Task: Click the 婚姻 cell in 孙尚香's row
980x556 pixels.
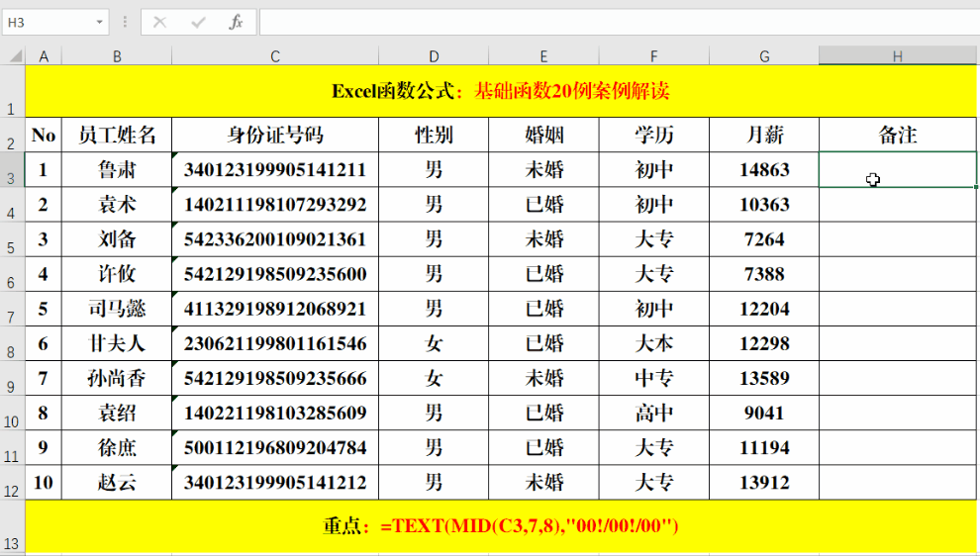Action: (543, 378)
